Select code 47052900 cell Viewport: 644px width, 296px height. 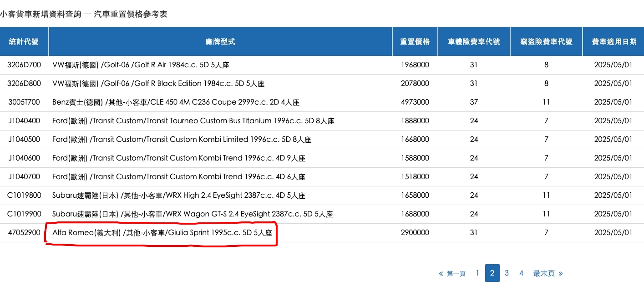coord(24,233)
